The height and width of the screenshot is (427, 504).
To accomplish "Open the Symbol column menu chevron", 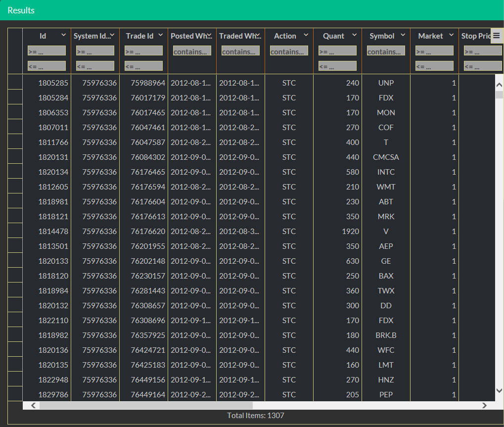I will click(x=403, y=35).
